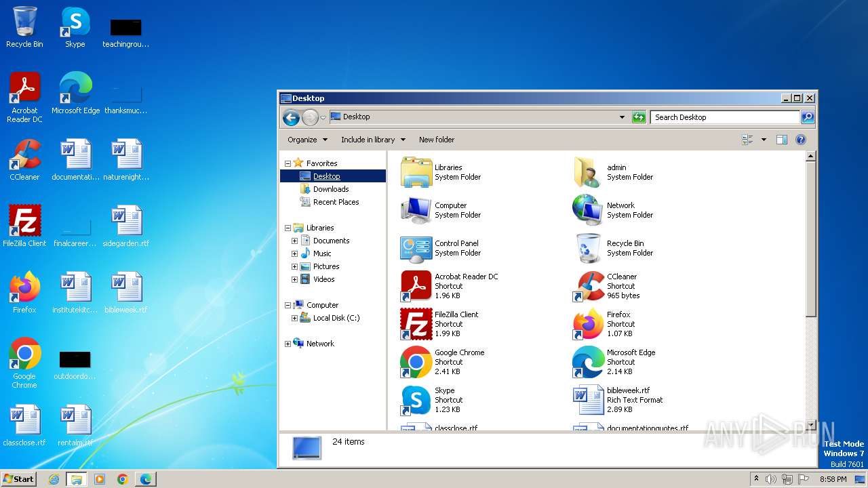Image resolution: width=868 pixels, height=488 pixels.
Task: Expand the Network tree node
Action: point(288,344)
